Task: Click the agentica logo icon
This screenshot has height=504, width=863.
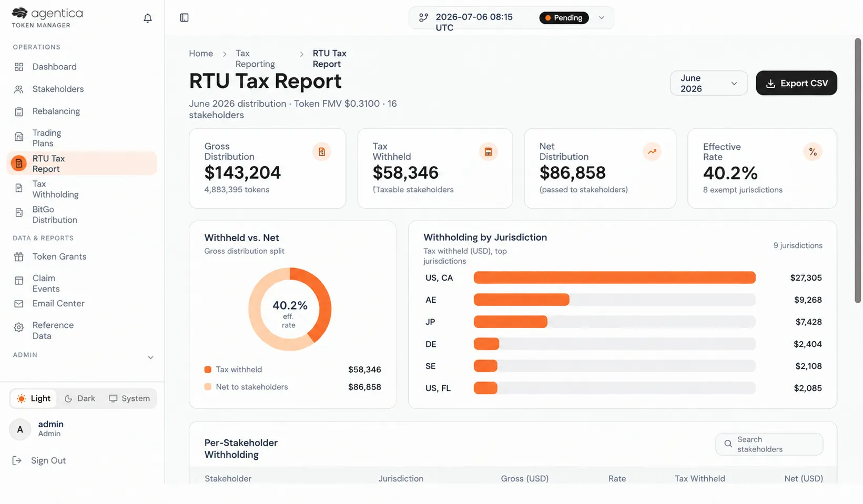Action: pos(19,13)
